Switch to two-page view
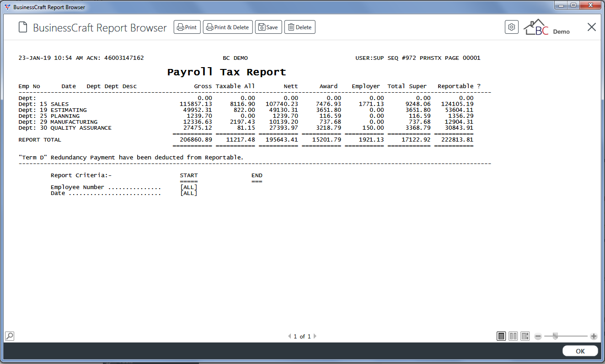The width and height of the screenshot is (605, 364). [x=513, y=336]
